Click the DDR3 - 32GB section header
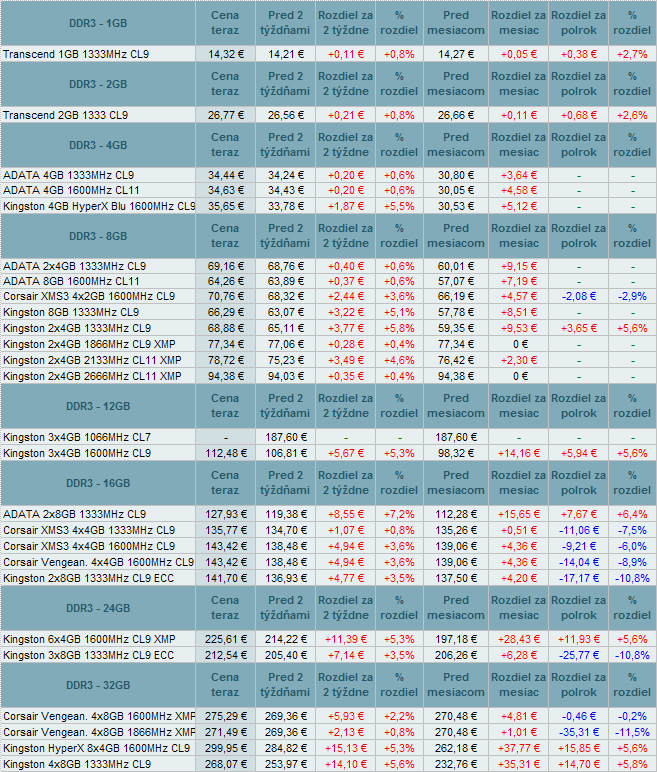 tap(98, 685)
